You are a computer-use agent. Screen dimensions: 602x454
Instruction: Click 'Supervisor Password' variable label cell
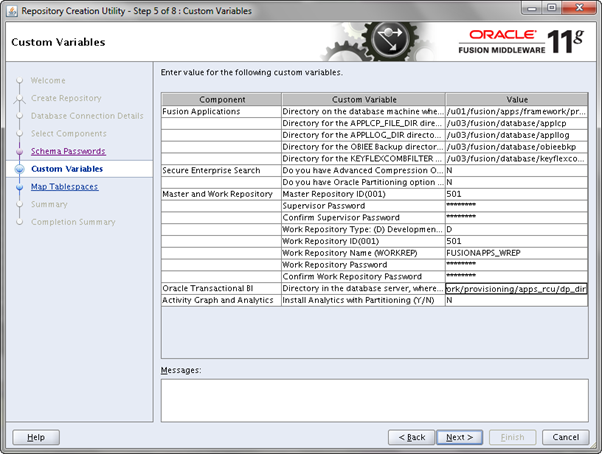364,206
